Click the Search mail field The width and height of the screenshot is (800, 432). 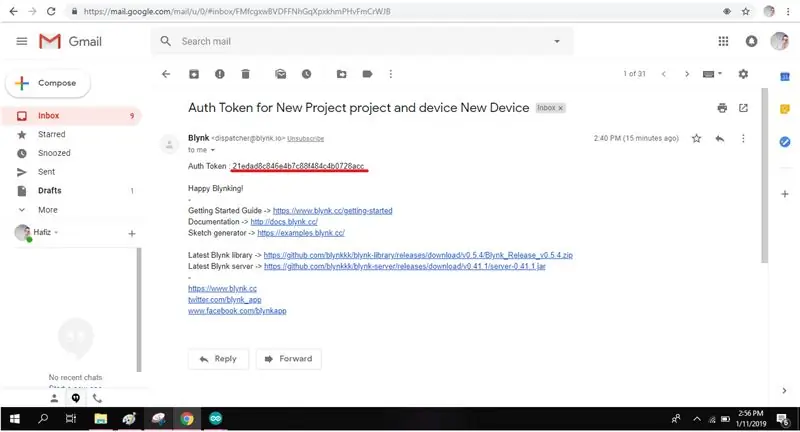tap(362, 41)
